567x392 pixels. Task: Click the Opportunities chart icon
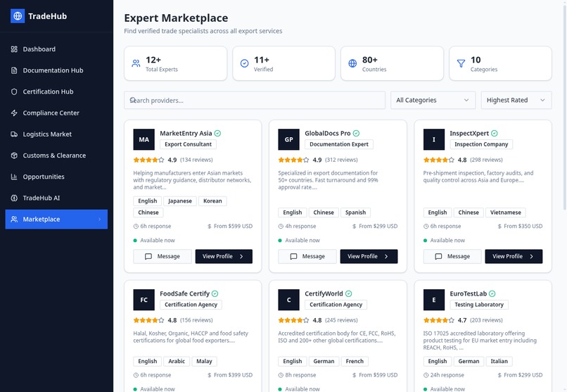14,177
